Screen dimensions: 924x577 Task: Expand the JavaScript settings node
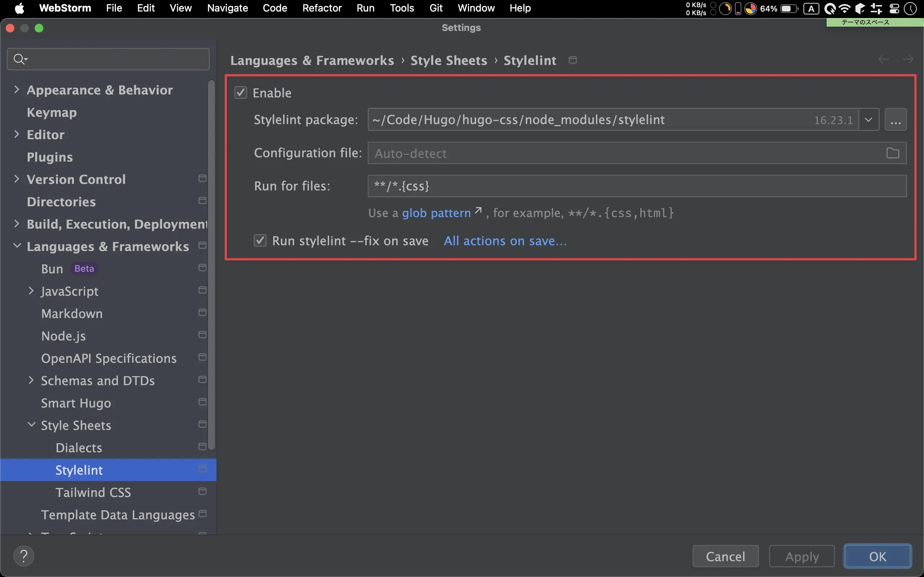pos(31,291)
